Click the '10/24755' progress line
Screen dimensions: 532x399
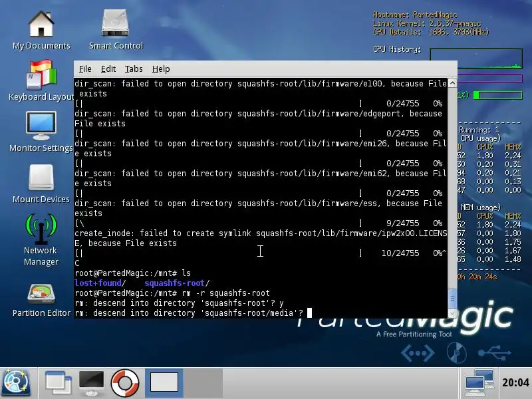tap(261, 253)
